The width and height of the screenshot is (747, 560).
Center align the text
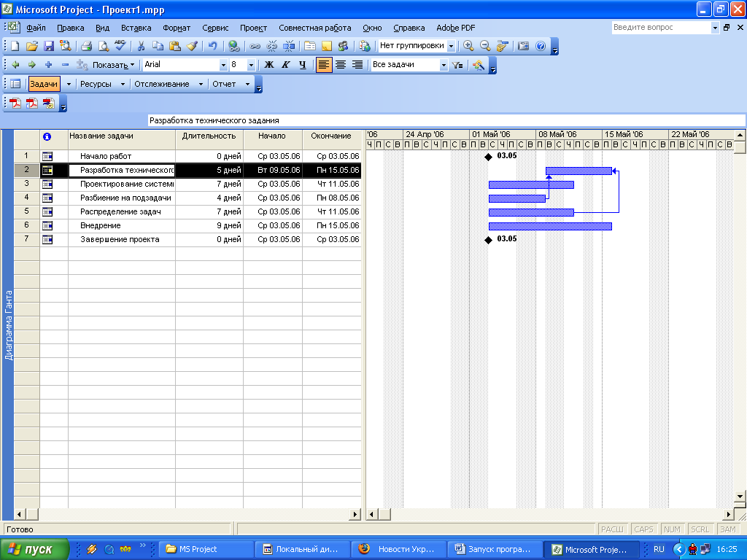click(341, 65)
